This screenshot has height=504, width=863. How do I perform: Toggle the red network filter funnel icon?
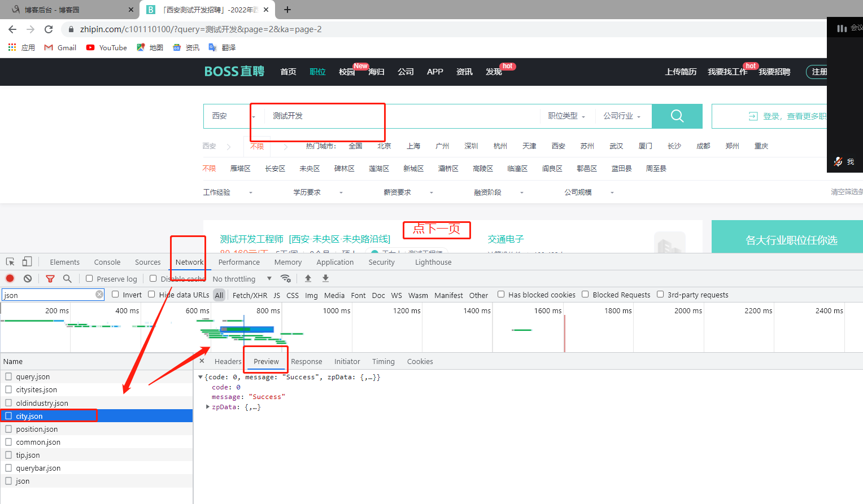(x=50, y=278)
